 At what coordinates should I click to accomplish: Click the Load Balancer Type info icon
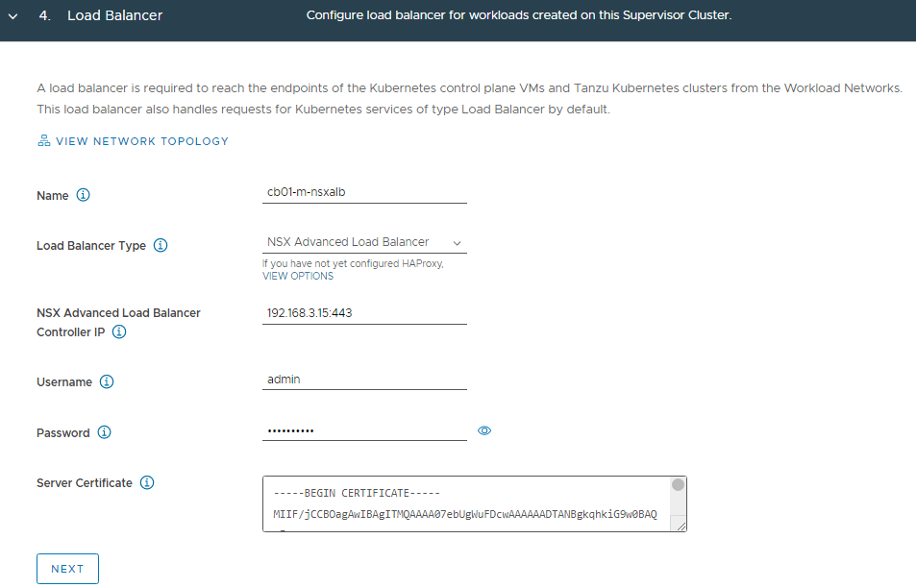pos(161,245)
